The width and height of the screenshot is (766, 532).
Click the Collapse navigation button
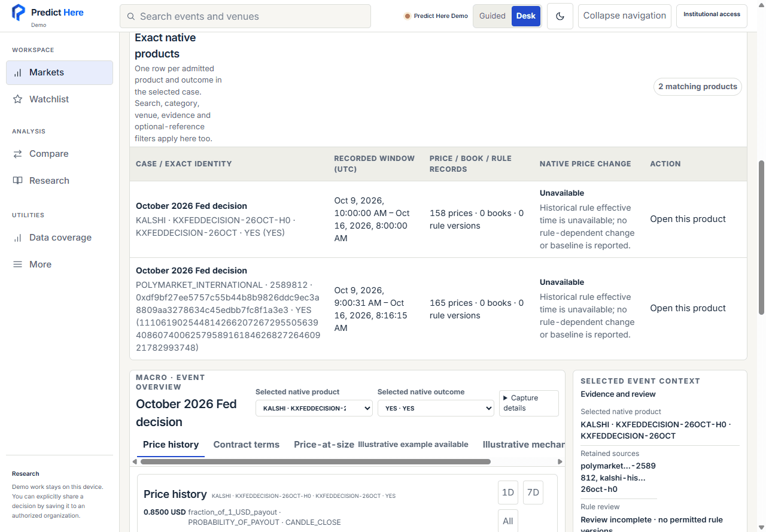pyautogui.click(x=625, y=16)
